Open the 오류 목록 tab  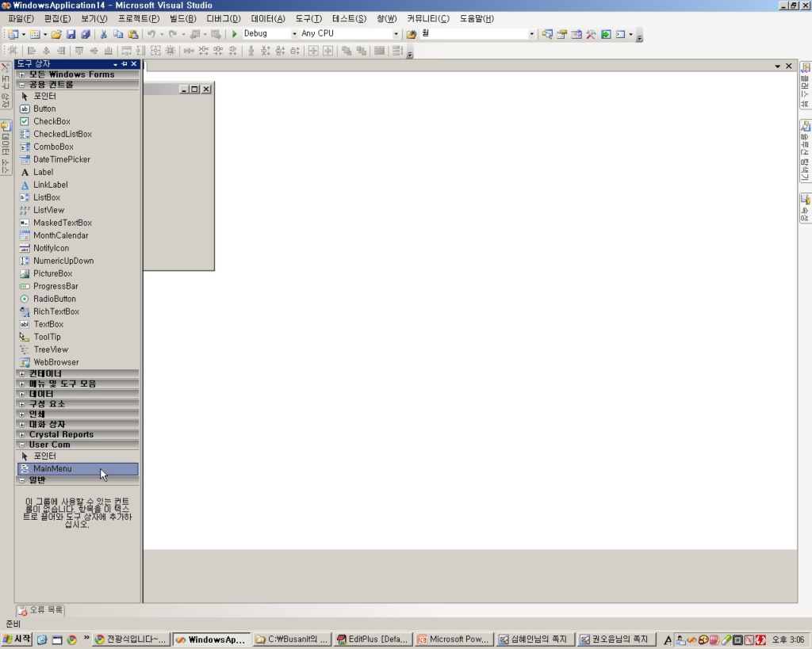pyautogui.click(x=40, y=610)
